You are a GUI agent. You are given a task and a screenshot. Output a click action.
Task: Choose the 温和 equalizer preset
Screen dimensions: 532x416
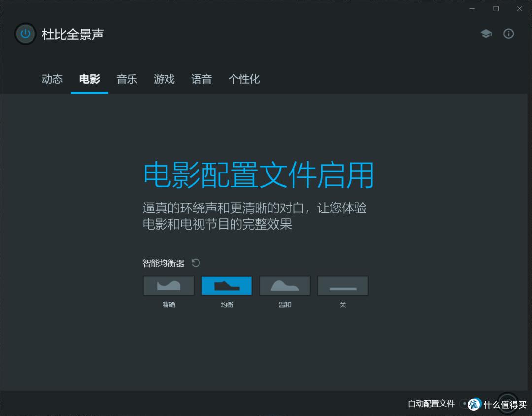pyautogui.click(x=285, y=285)
